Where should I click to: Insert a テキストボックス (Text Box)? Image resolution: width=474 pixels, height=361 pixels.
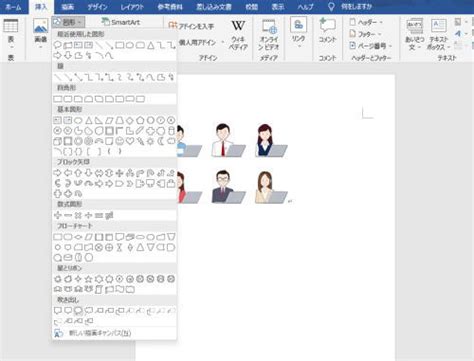[439, 35]
